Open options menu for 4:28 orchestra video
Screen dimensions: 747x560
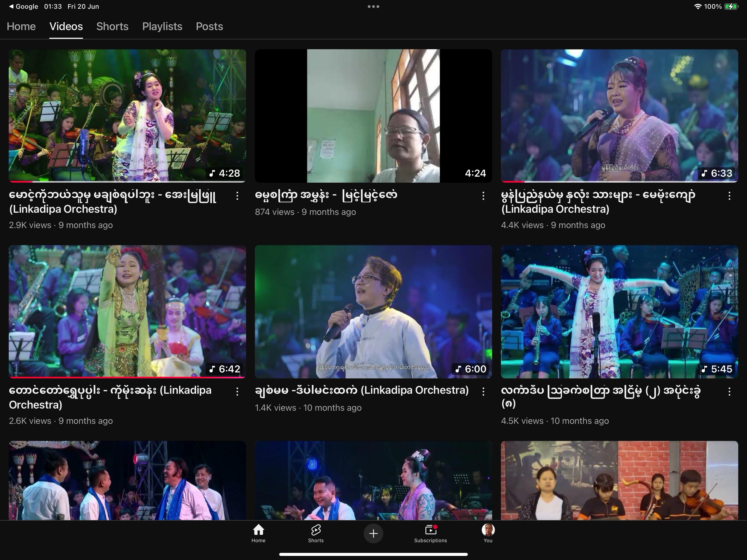[237, 196]
